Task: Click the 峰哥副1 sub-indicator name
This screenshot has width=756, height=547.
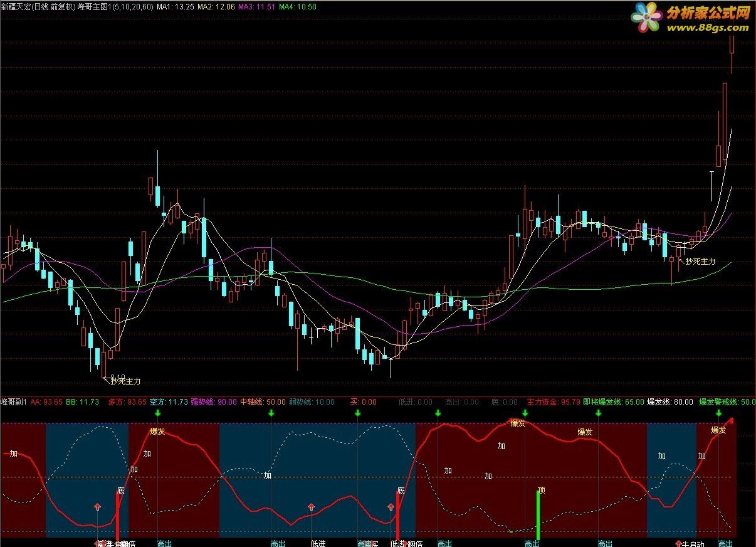Action: [x=13, y=402]
